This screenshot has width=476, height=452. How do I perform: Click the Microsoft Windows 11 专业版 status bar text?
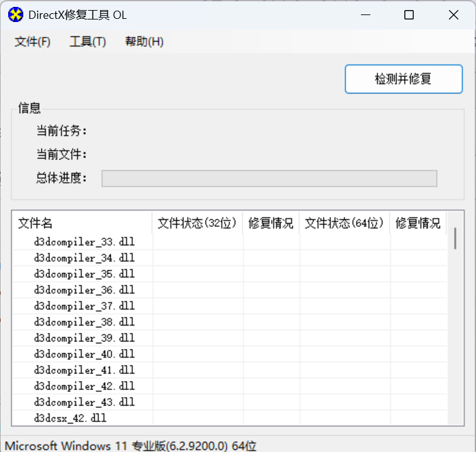131,446
